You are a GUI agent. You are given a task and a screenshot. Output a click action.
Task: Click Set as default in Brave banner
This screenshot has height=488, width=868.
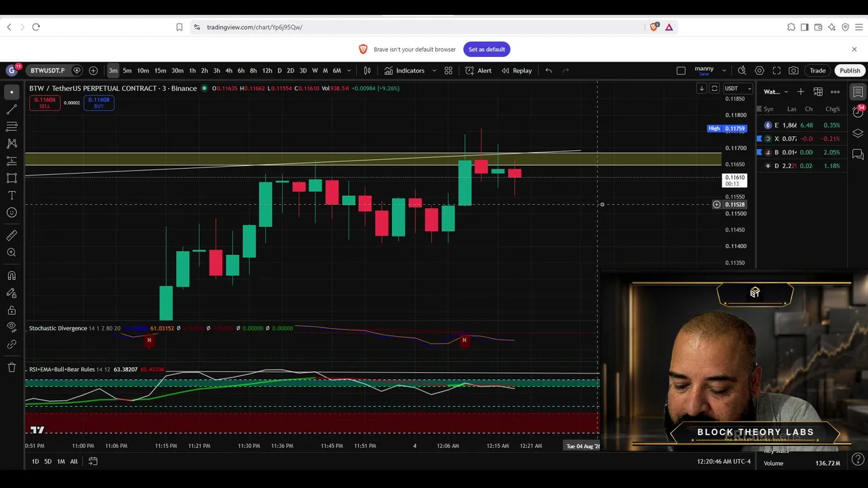click(487, 49)
